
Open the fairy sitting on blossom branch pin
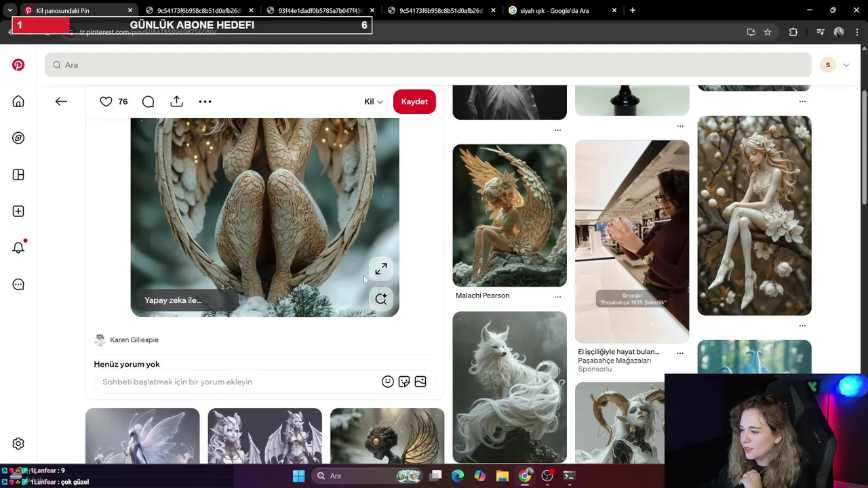coord(754,216)
